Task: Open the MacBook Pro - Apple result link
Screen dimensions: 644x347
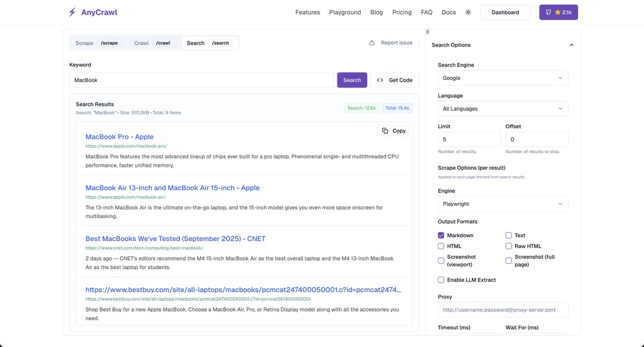Action: point(120,137)
